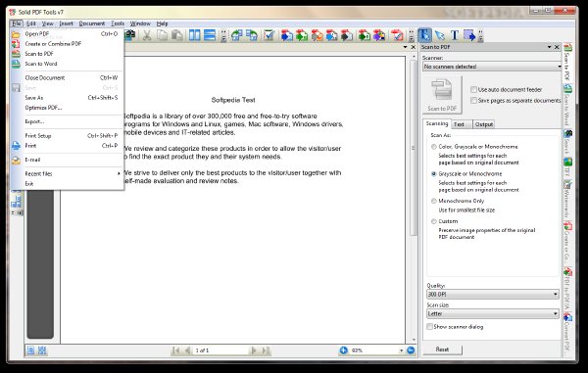
Task: Click the large Scan to PDF icon button
Action: 442,95
